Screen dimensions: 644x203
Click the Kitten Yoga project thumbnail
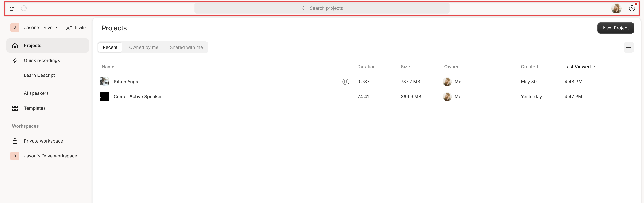(105, 81)
